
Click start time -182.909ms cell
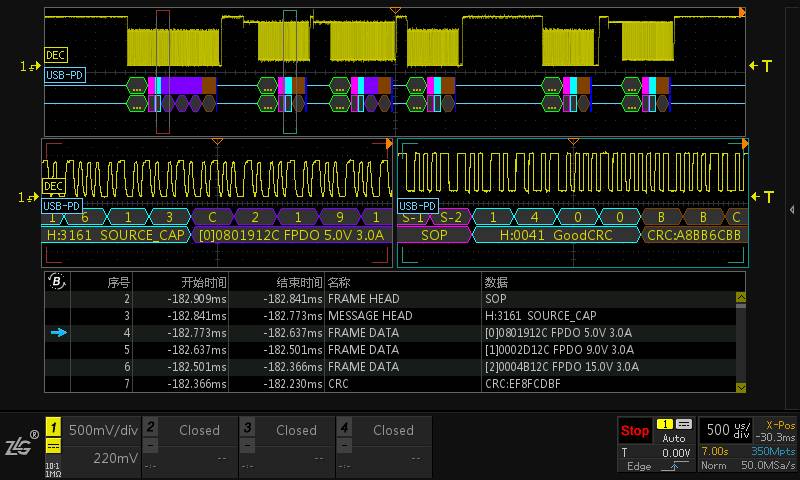[197, 299]
